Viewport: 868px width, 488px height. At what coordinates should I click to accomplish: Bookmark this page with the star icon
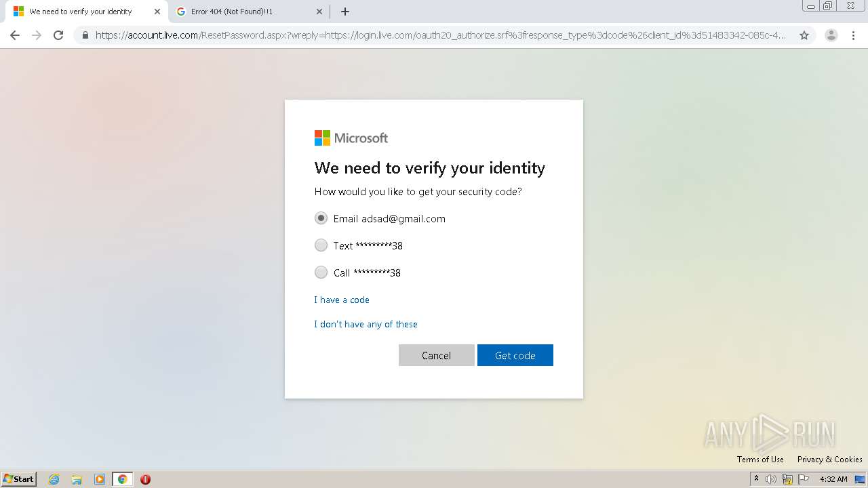pyautogui.click(x=804, y=35)
